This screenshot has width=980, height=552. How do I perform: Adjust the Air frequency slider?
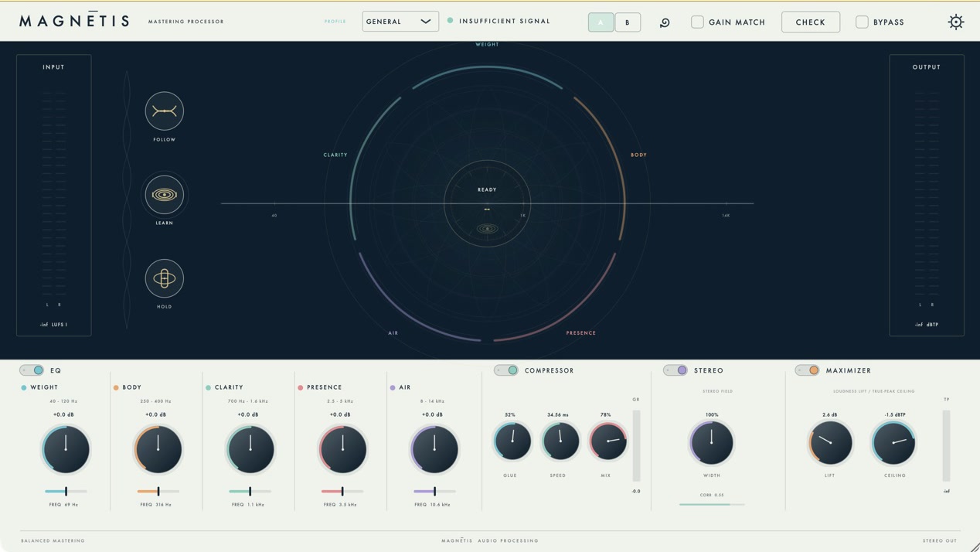pos(434,491)
